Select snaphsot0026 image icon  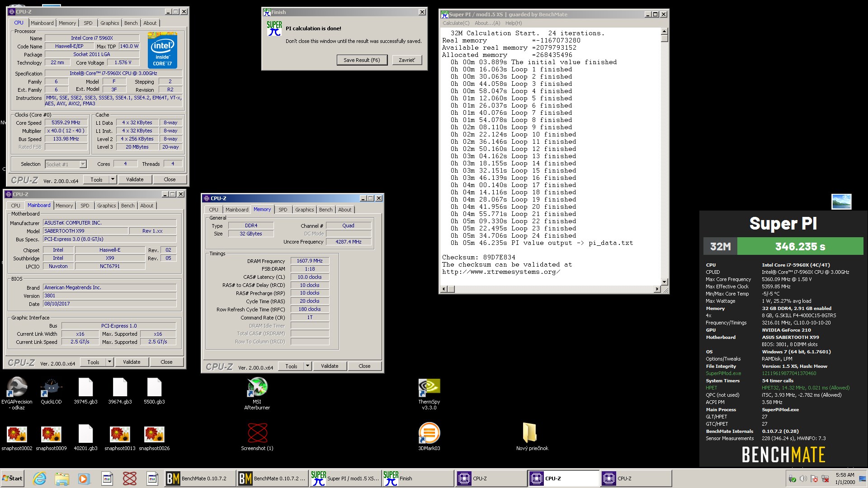pos(154,438)
